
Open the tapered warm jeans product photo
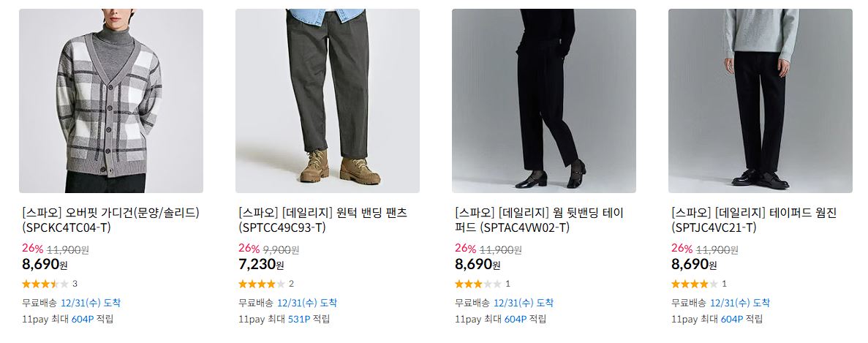coord(760,101)
